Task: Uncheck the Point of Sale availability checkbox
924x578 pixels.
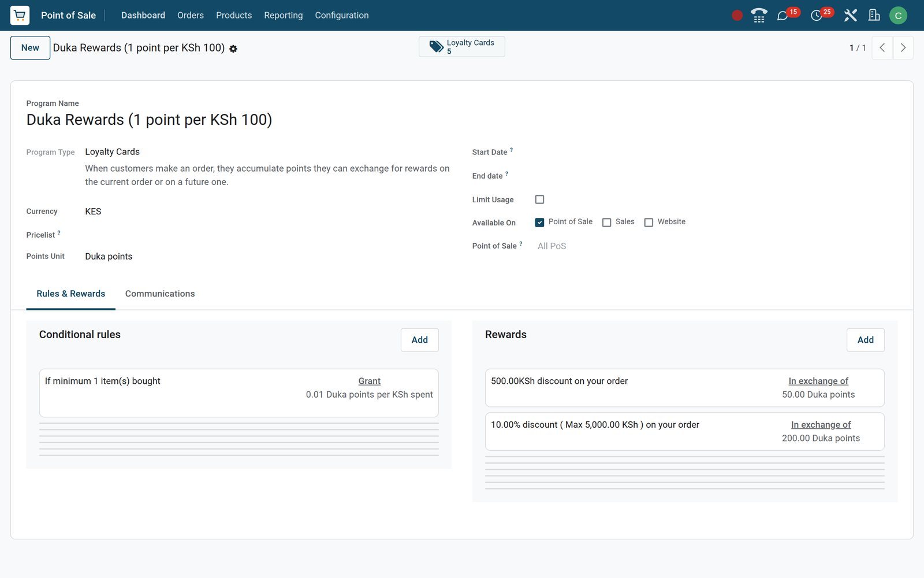Action: tap(539, 223)
